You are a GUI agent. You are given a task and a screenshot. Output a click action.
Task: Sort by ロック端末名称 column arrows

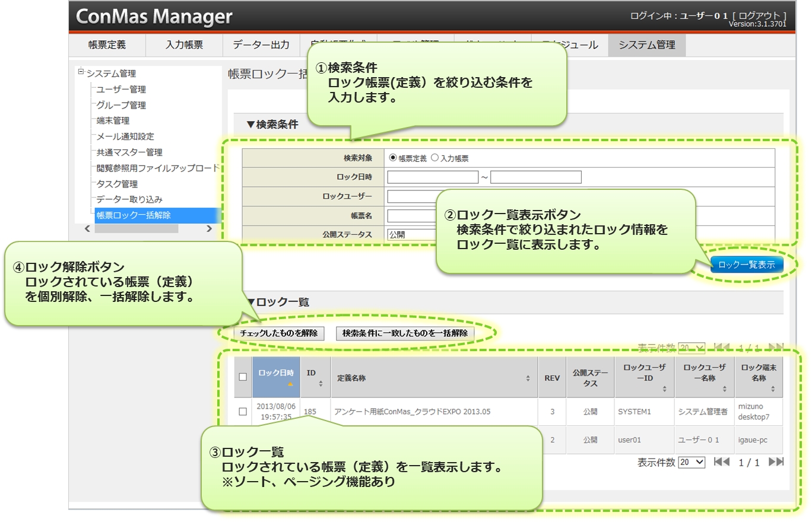772,389
